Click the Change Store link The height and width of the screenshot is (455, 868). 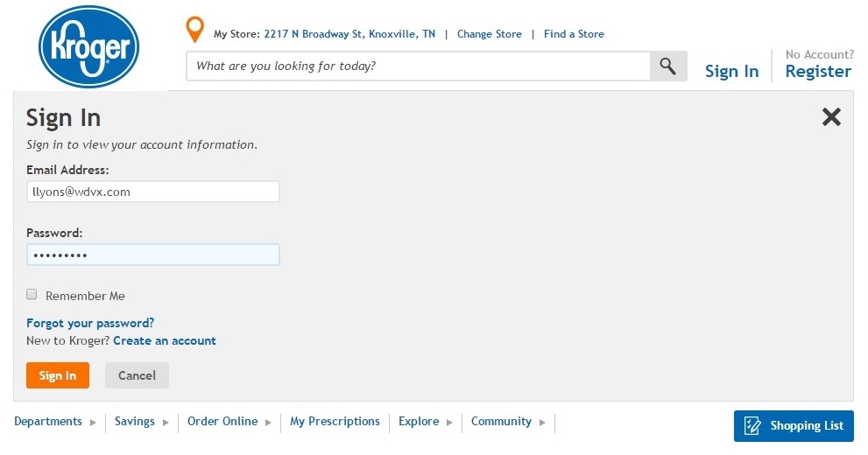[x=489, y=34]
